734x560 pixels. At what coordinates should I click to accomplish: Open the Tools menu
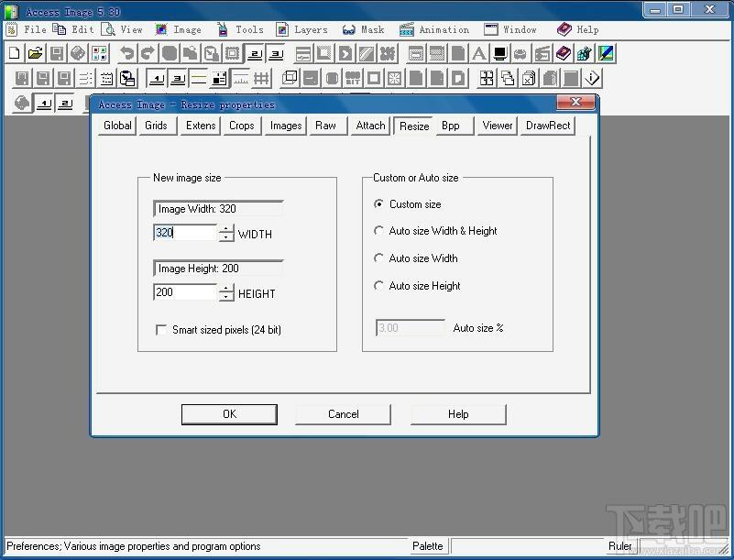click(249, 29)
